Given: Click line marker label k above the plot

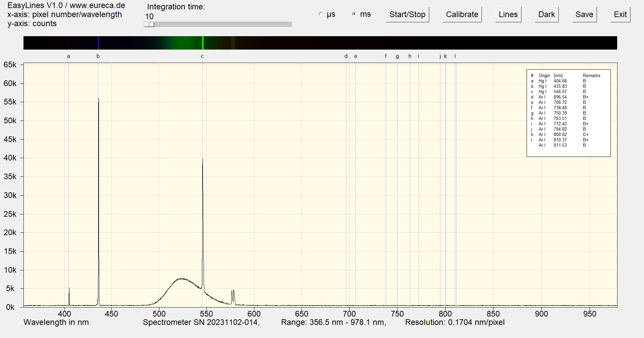Looking at the screenshot, I should [445, 56].
